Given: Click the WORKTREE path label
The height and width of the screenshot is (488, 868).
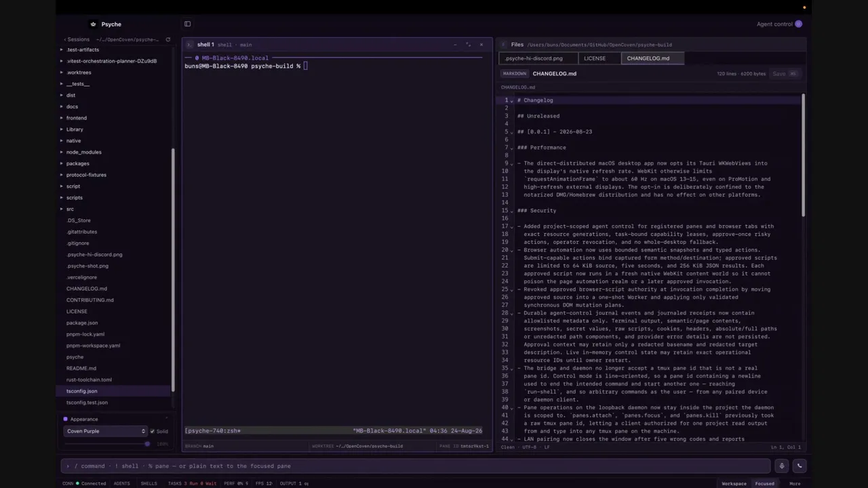Looking at the screenshot, I should (x=357, y=446).
